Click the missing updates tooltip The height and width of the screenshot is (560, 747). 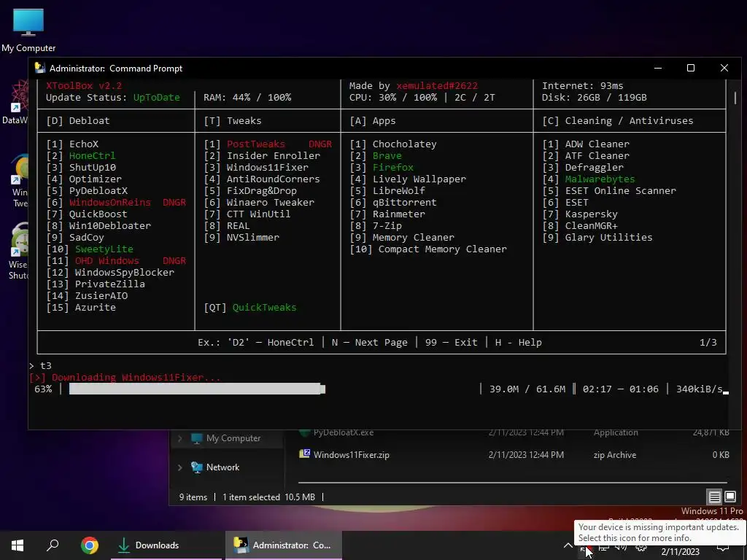tap(658, 532)
